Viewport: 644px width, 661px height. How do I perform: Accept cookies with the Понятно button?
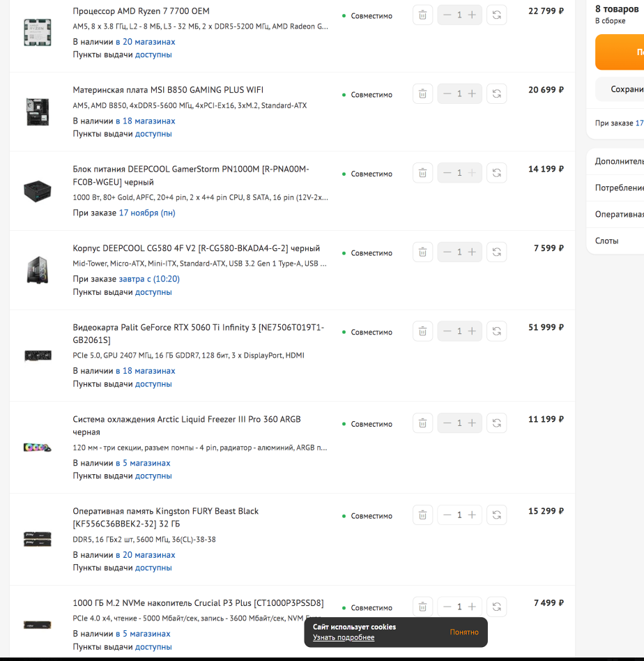(x=464, y=632)
